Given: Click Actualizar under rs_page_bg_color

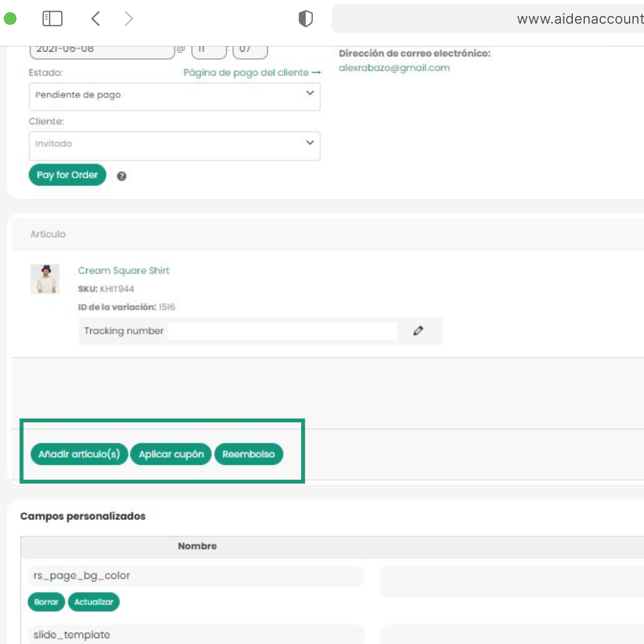Looking at the screenshot, I should (x=94, y=602).
